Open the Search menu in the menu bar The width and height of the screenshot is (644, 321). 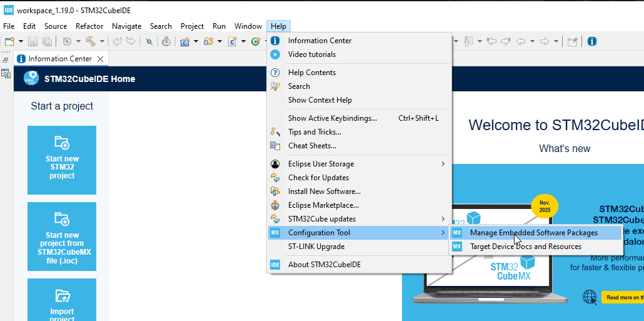point(161,26)
